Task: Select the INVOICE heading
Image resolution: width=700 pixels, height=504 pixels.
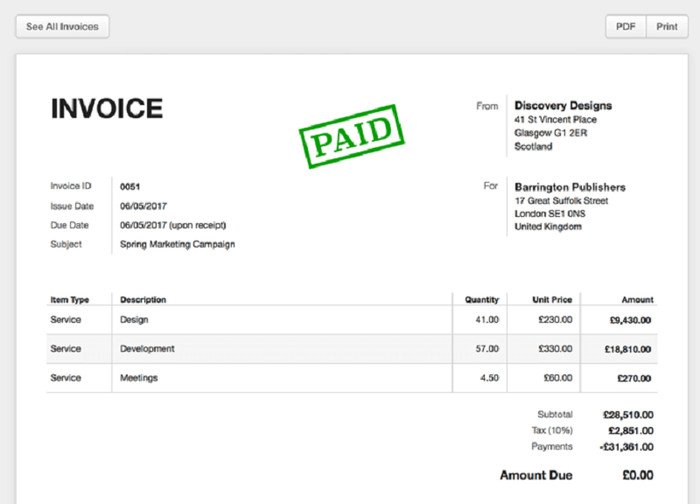Action: point(107,108)
